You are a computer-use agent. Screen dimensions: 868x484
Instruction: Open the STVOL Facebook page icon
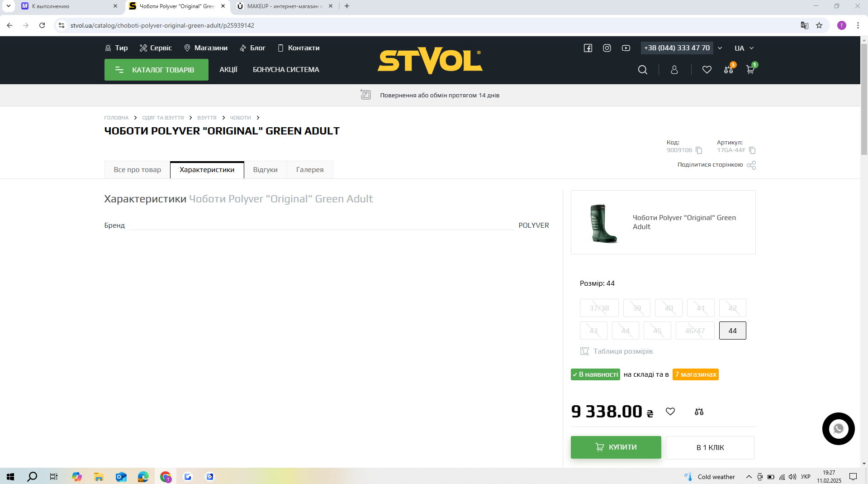click(x=588, y=48)
